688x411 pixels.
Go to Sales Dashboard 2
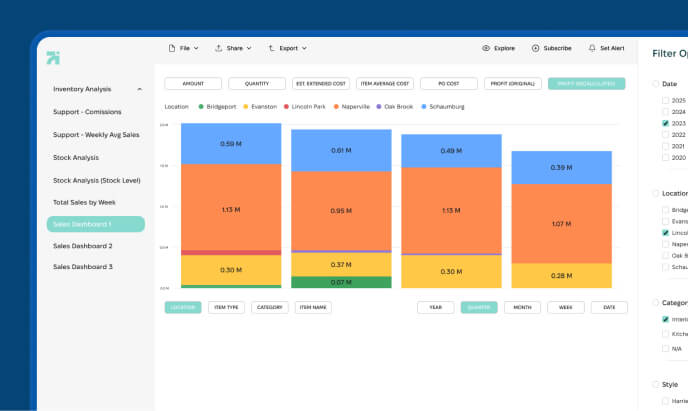click(x=83, y=245)
